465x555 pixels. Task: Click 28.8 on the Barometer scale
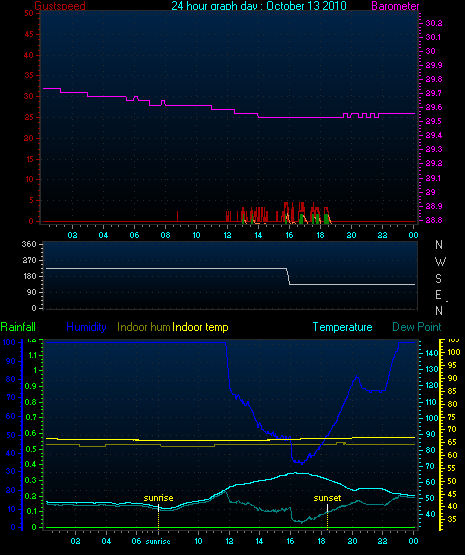434,220
